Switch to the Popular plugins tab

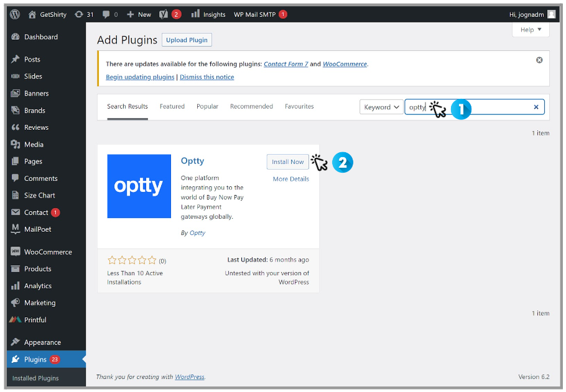click(207, 106)
